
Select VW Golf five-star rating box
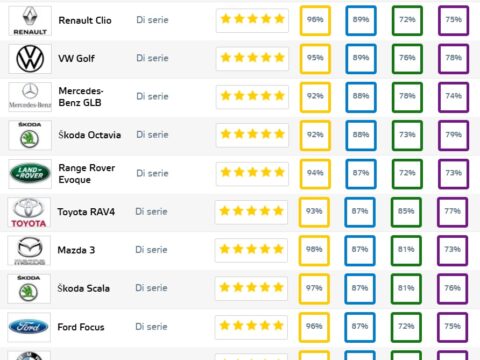(x=252, y=59)
